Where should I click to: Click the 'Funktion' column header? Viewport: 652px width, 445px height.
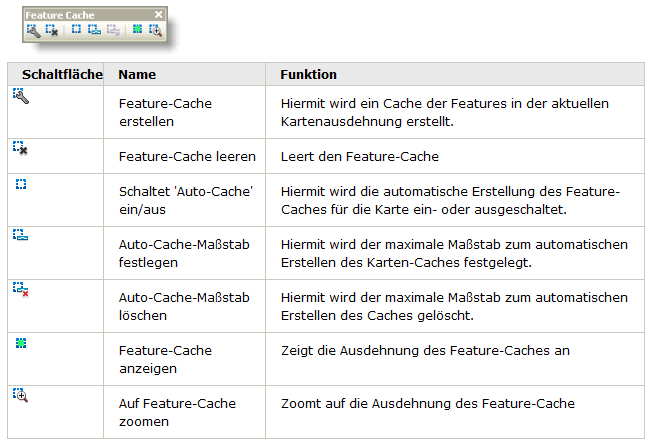(x=308, y=75)
